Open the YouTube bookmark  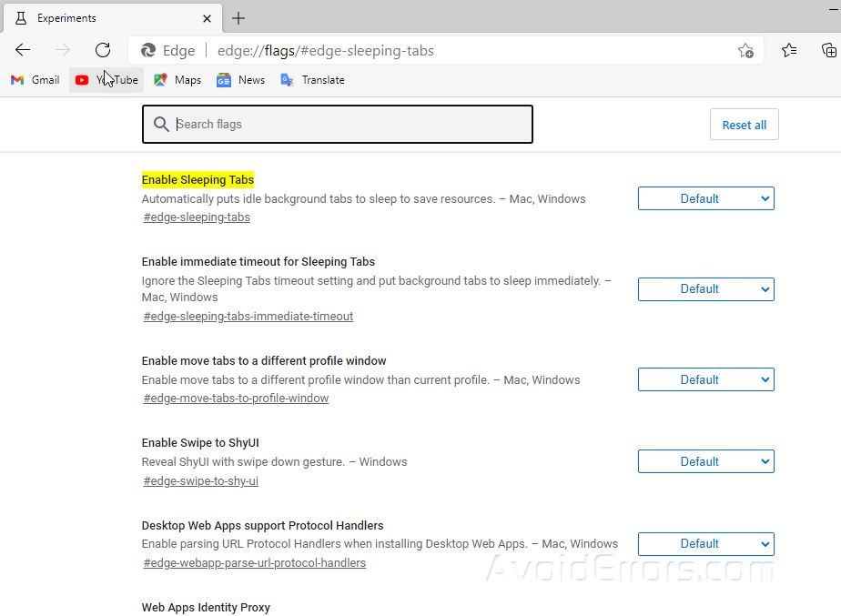[x=106, y=80]
